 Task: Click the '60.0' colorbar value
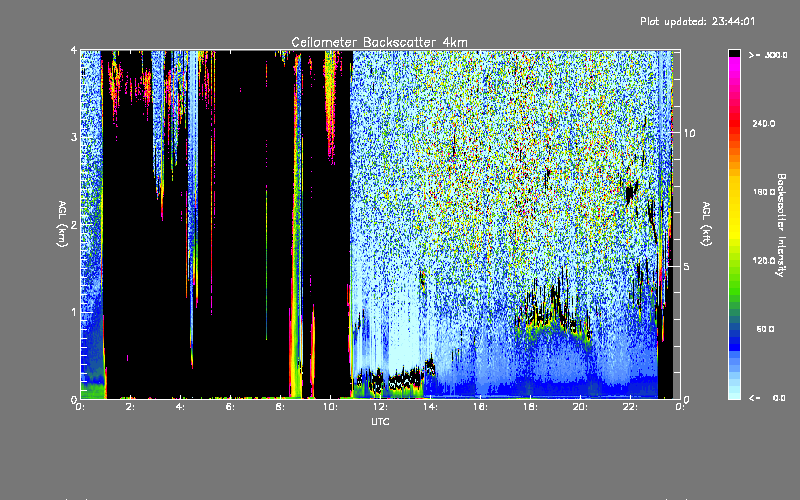765,329
